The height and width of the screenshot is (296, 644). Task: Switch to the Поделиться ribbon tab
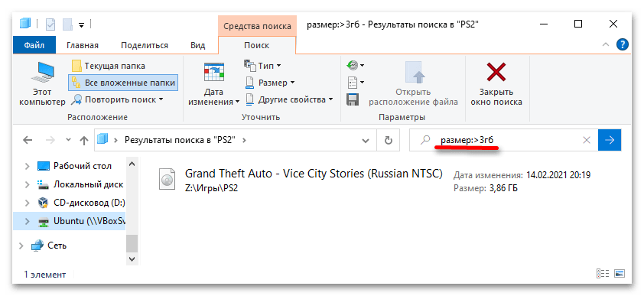[145, 45]
